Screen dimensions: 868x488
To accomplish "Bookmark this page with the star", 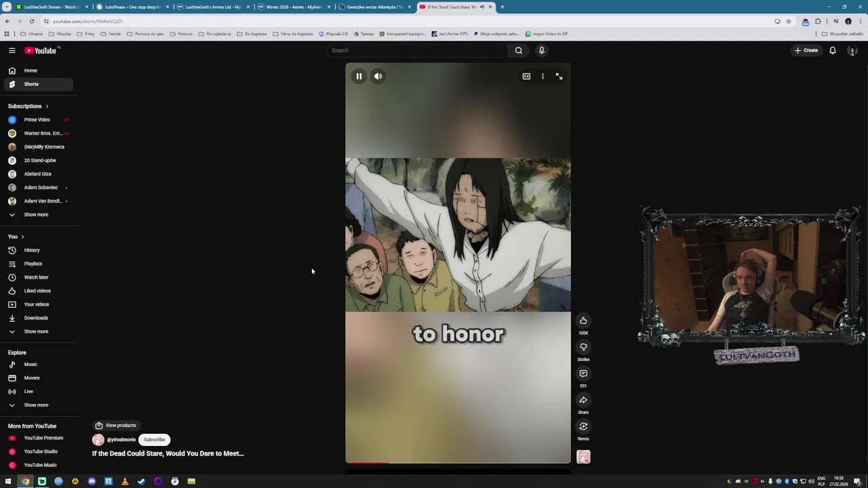I will click(x=788, y=21).
